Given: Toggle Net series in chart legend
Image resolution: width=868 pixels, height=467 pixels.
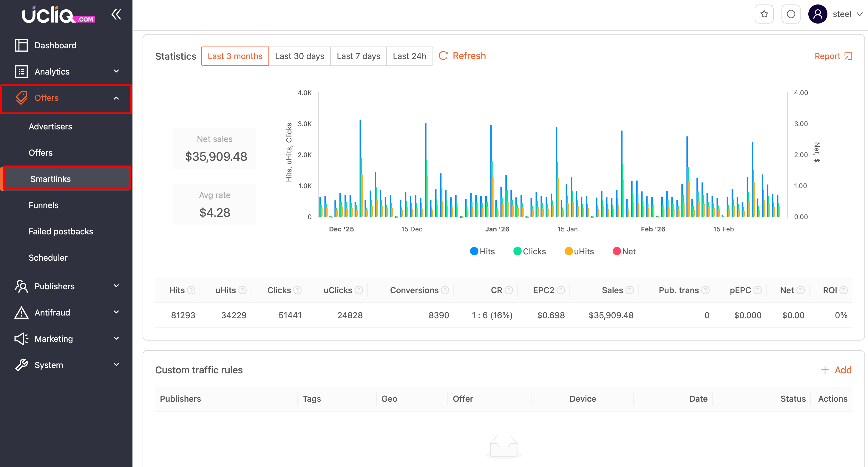Looking at the screenshot, I should [624, 251].
